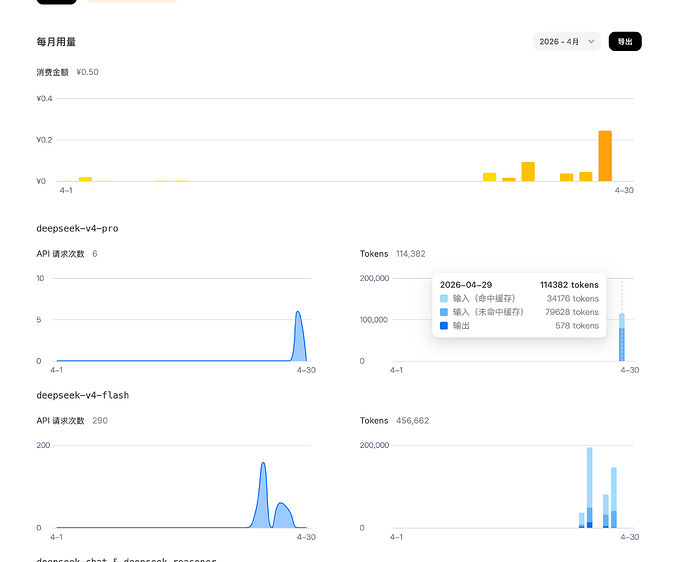Click the 导出 export button
The height and width of the screenshot is (562, 688).
pyautogui.click(x=625, y=42)
